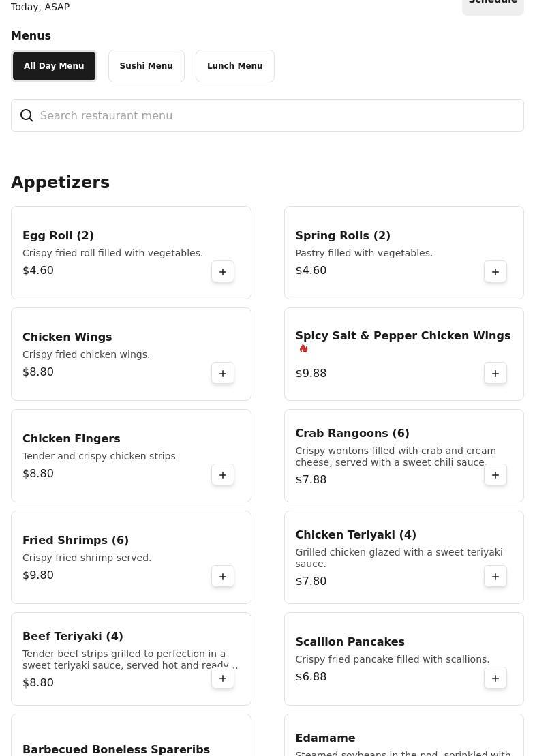
Task: Add Crab Rangoons (6) to order
Action: click(x=495, y=475)
